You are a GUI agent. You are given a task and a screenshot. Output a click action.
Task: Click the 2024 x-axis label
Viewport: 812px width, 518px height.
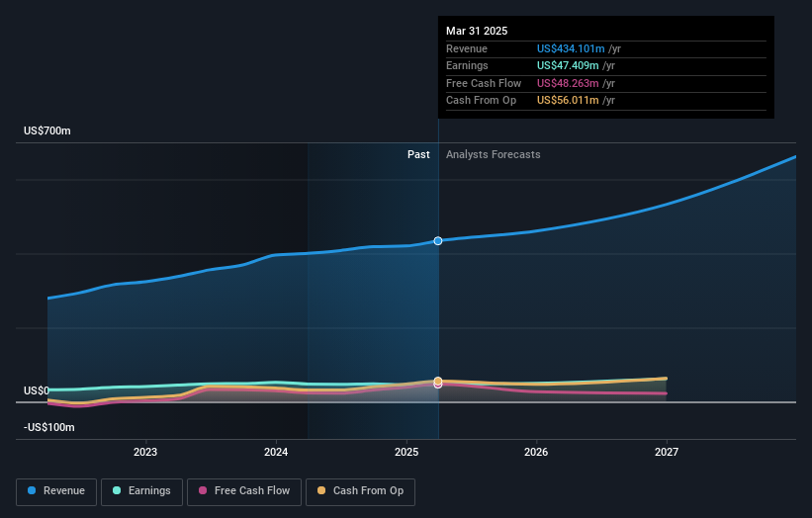[276, 452]
